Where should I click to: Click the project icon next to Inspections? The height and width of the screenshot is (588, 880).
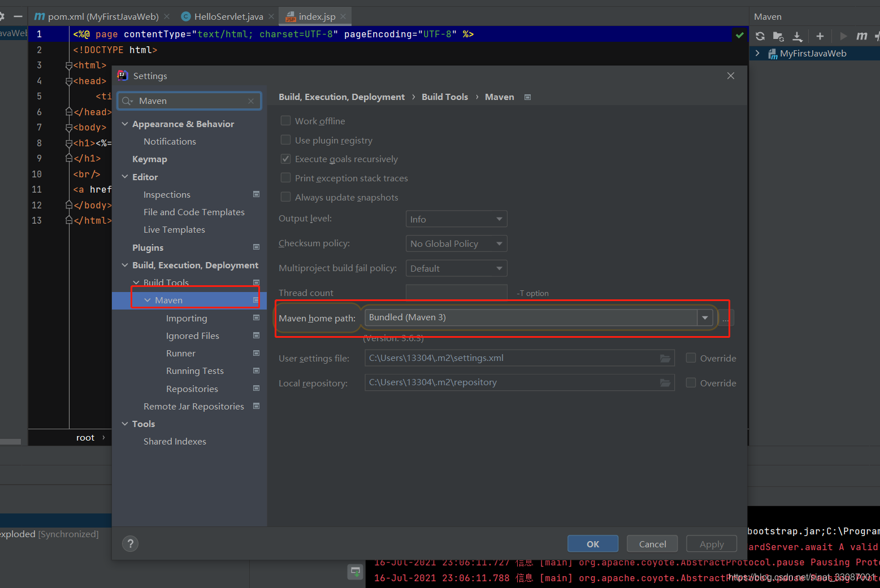[x=256, y=194]
